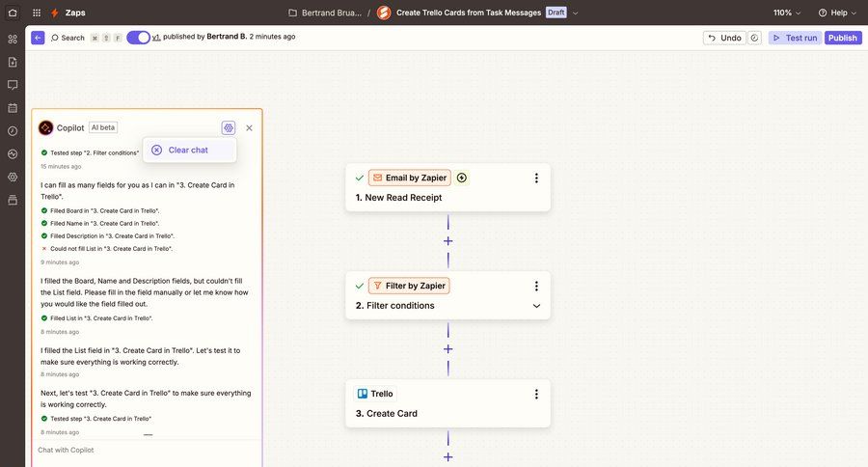Open the sidebar activity status icon
Viewport: 868px width, 467px height.
13,154
